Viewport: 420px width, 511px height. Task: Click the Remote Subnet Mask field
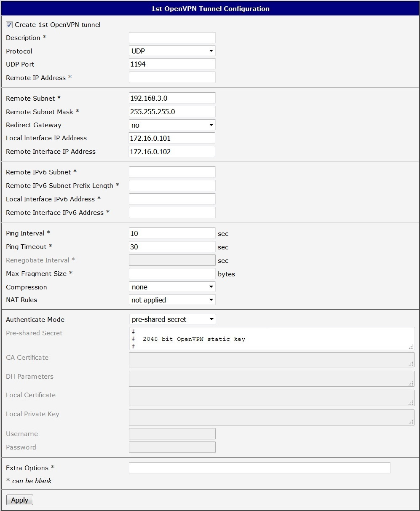172,112
